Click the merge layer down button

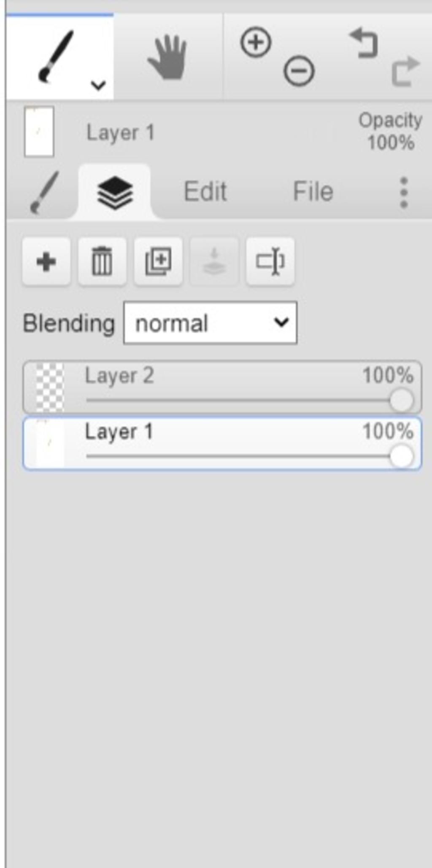[214, 262]
